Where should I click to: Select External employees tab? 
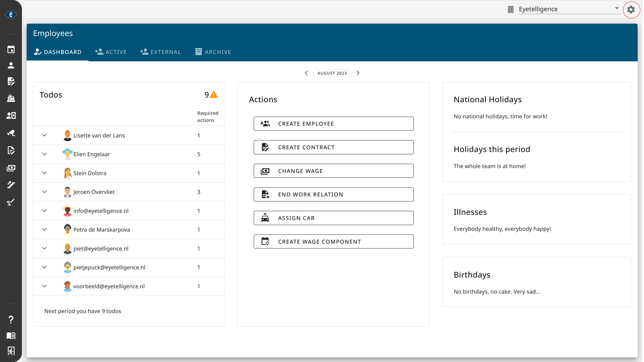click(x=160, y=52)
